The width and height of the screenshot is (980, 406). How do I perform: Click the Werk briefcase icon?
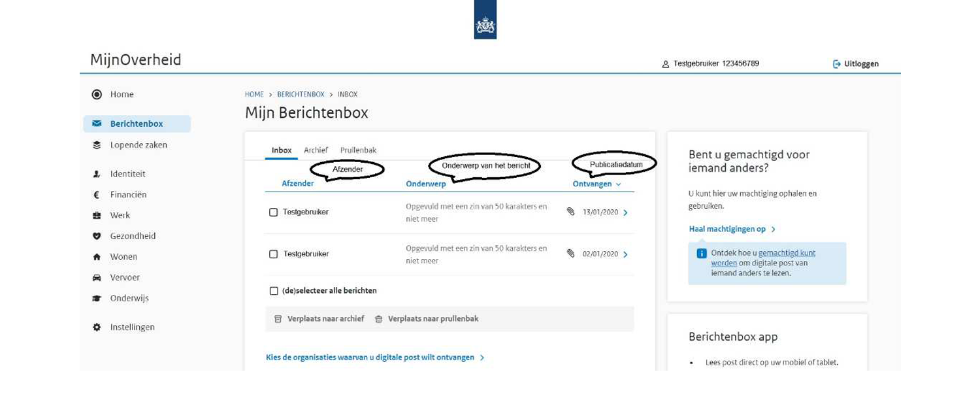click(97, 215)
